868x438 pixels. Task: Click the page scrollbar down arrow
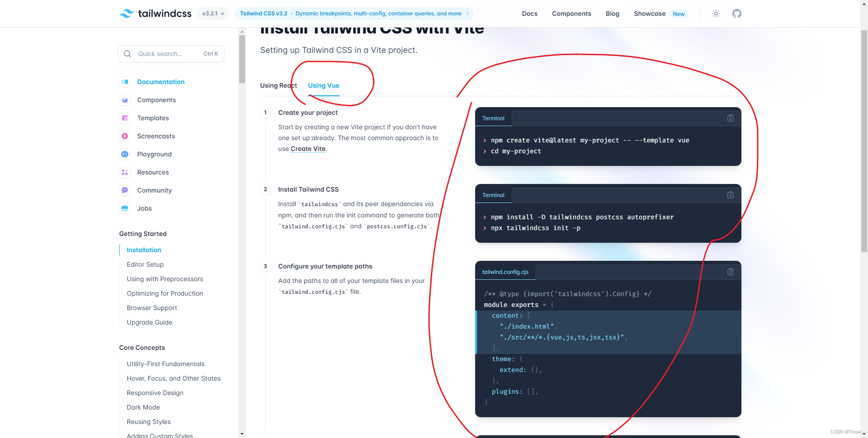click(x=864, y=434)
